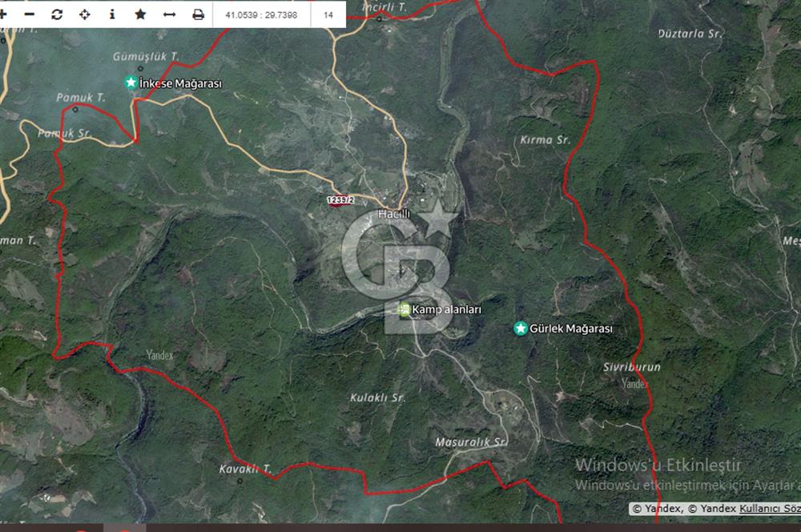Click the Hacıllı village label
This screenshot has width=801, height=532.
[x=393, y=214]
